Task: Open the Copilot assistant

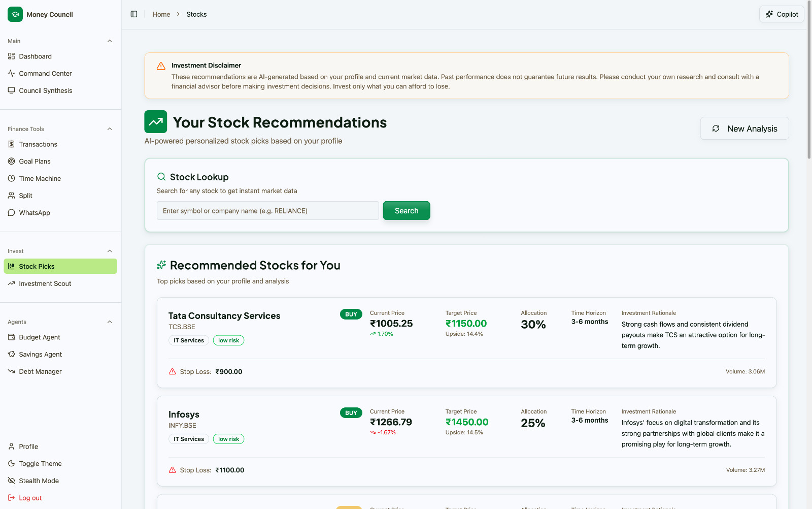Action: 782,14
